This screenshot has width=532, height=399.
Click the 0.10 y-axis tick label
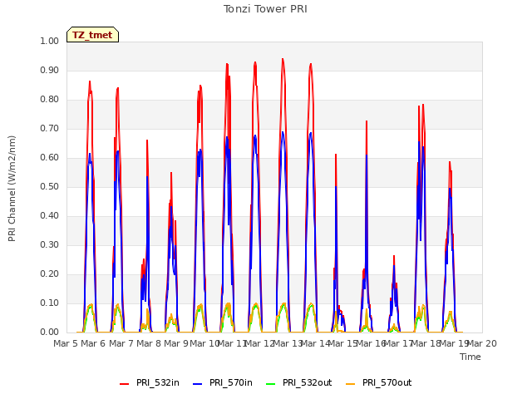click(49, 303)
